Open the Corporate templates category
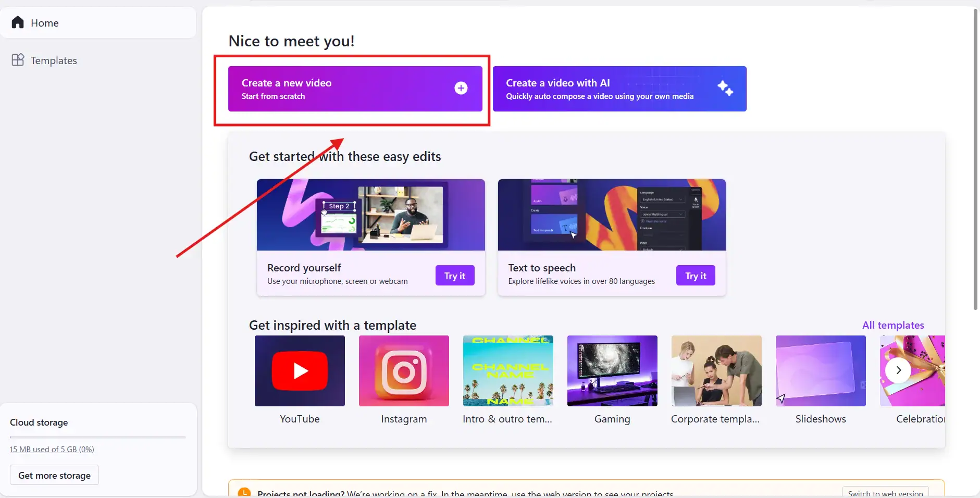980x498 pixels. (716, 371)
